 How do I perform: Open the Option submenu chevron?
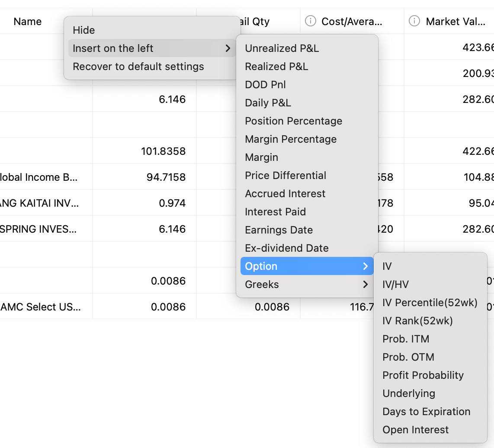(x=366, y=266)
